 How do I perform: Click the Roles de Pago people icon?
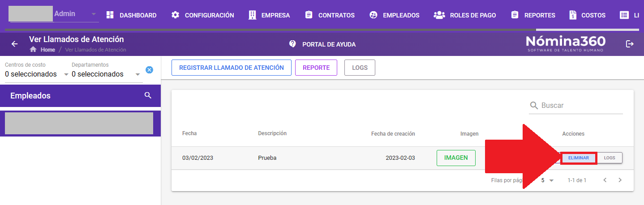pos(439,15)
